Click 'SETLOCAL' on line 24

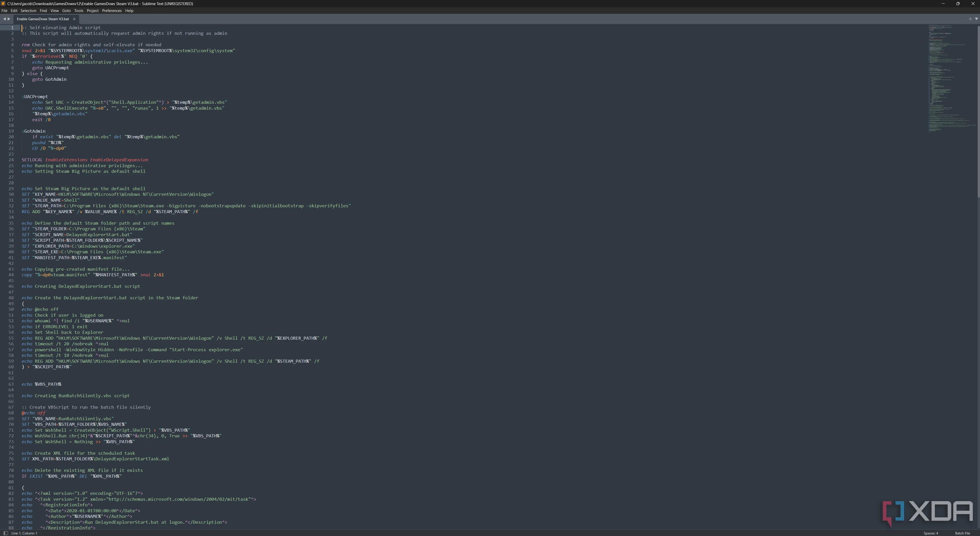pos(32,160)
